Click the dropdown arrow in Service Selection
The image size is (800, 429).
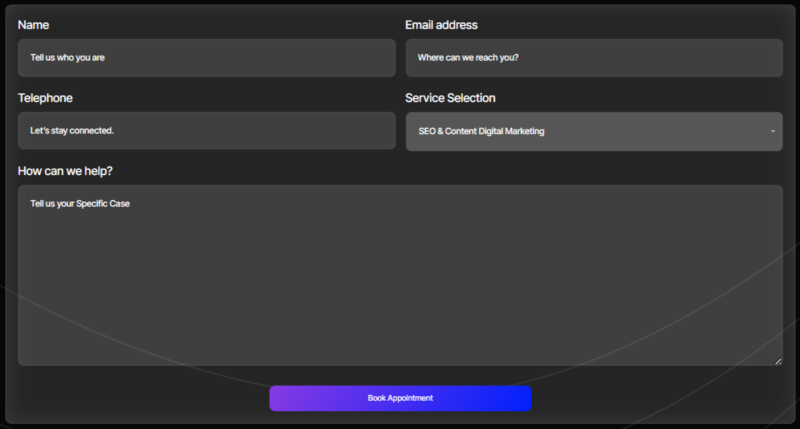(773, 131)
